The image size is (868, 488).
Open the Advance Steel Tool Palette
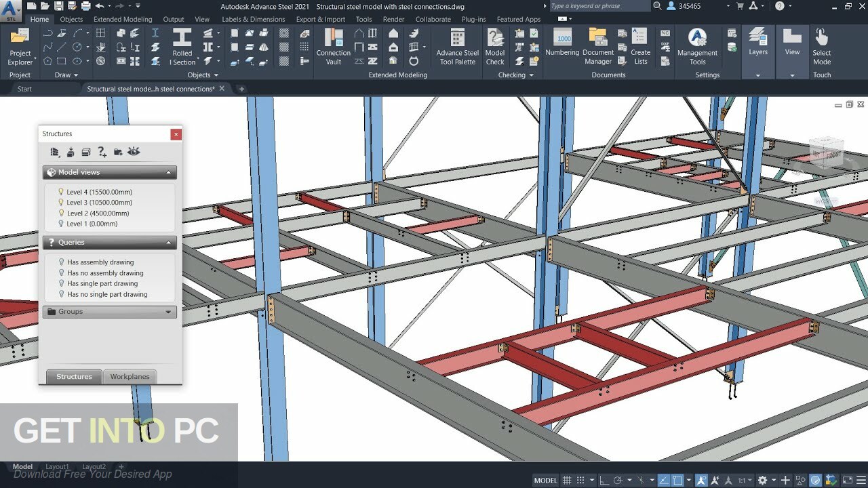(457, 47)
